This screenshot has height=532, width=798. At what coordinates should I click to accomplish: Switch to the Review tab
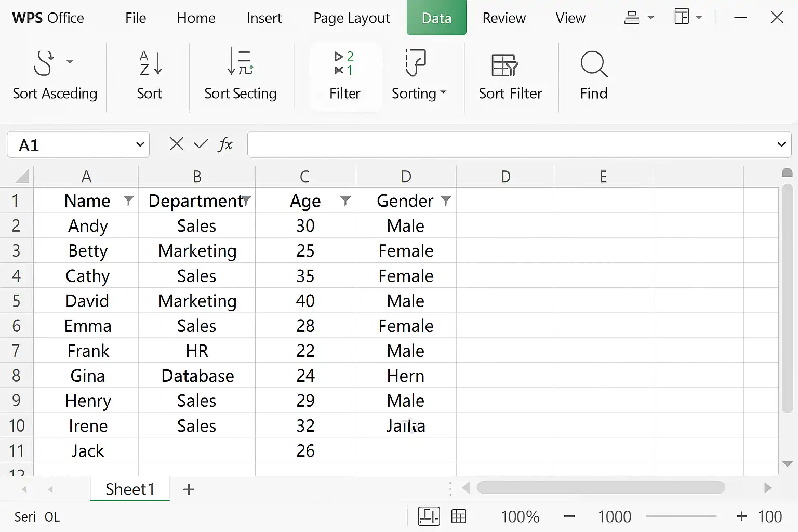pyautogui.click(x=504, y=18)
